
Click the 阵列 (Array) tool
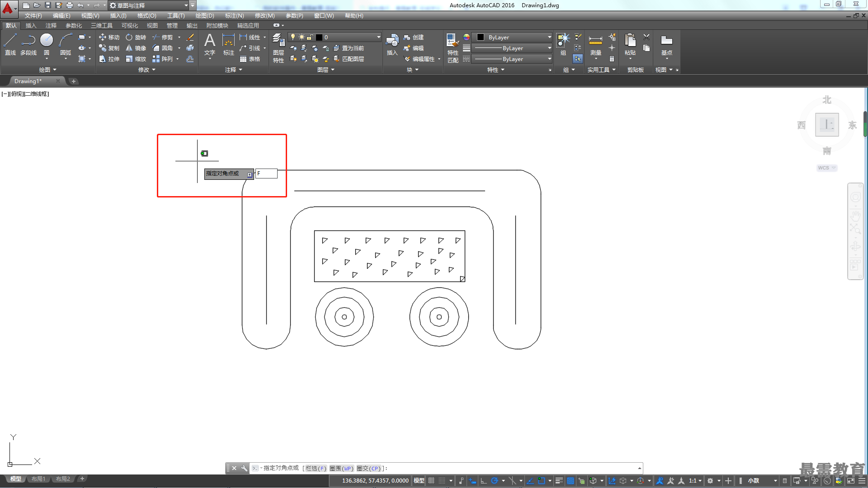(x=162, y=59)
